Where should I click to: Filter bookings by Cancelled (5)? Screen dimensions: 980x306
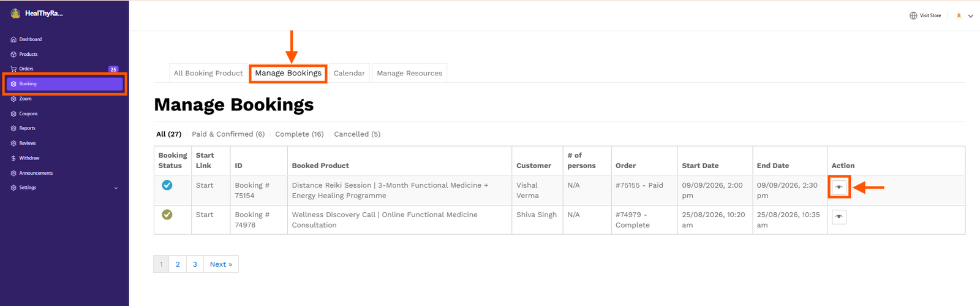[357, 134]
